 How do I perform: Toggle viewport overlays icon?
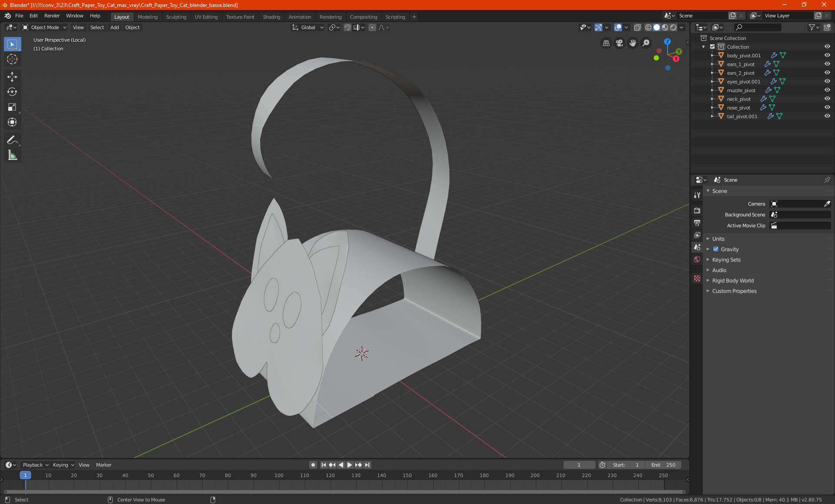[618, 27]
